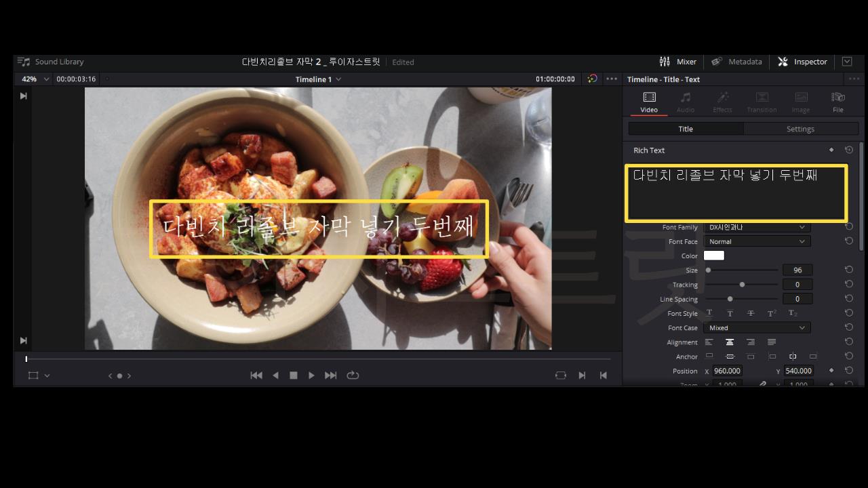Align text to the left
868x488 pixels.
tap(709, 342)
